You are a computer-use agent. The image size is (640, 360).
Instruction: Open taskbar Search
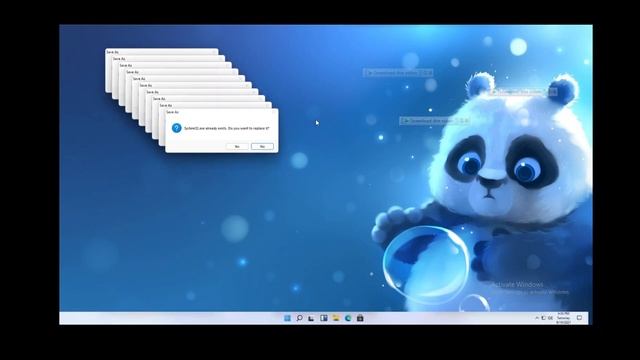point(300,318)
